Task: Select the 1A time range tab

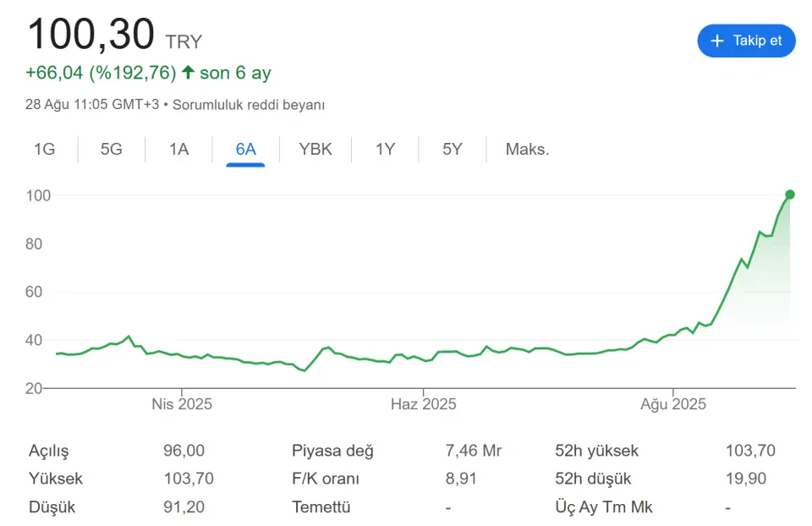Action: 178,149
